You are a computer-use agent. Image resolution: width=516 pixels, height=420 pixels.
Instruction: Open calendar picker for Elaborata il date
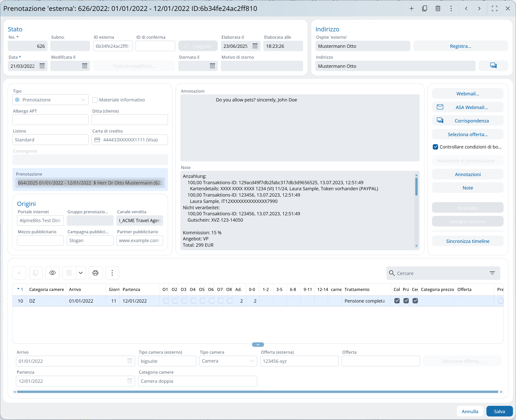pos(255,46)
